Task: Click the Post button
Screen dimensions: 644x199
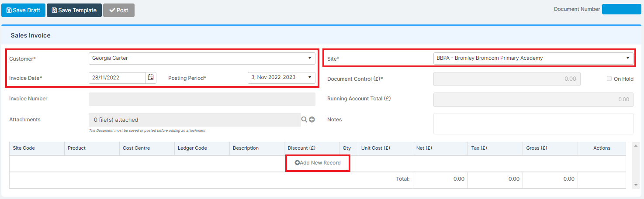Action: [119, 10]
